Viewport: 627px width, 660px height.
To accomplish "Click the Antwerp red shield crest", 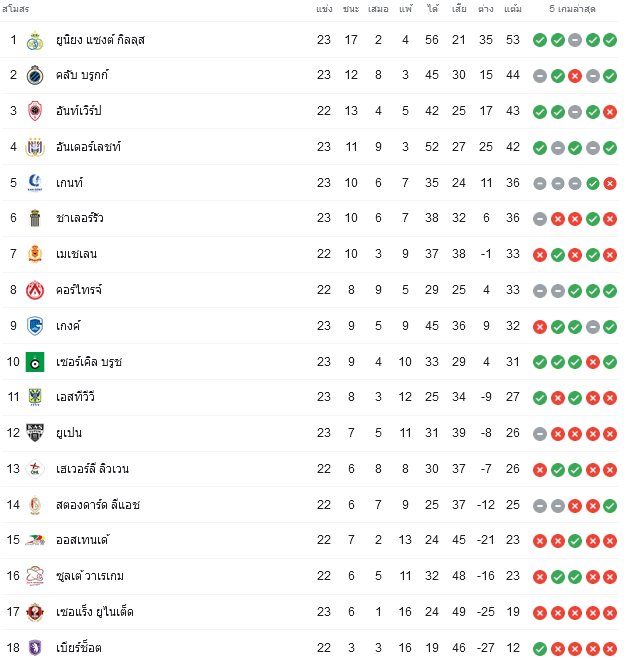I will click(35, 111).
